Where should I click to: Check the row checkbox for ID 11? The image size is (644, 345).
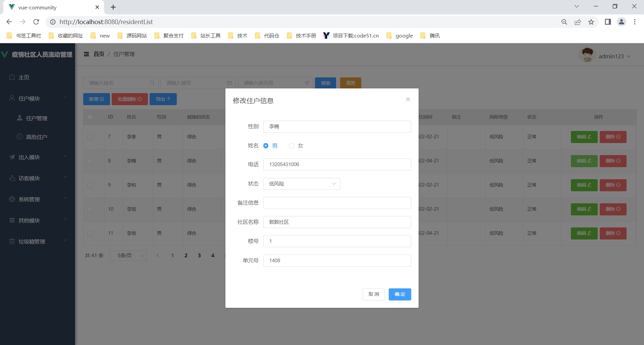[90, 233]
